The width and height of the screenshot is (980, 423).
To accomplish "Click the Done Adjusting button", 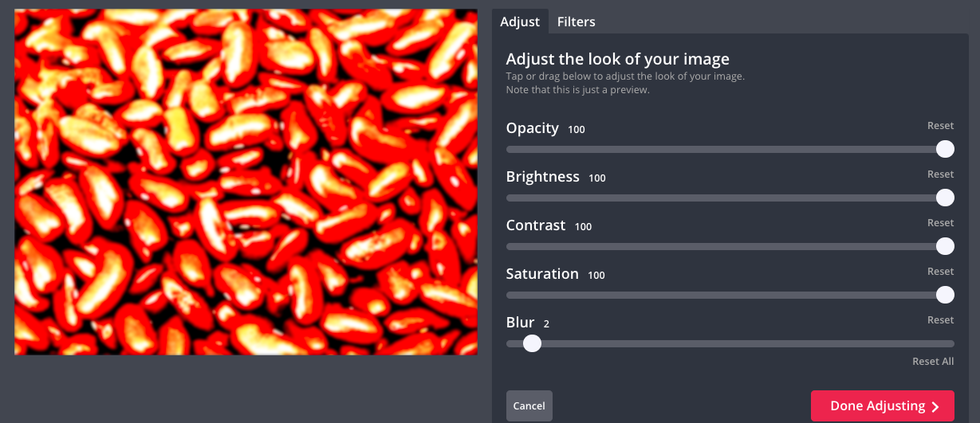I will (x=882, y=406).
